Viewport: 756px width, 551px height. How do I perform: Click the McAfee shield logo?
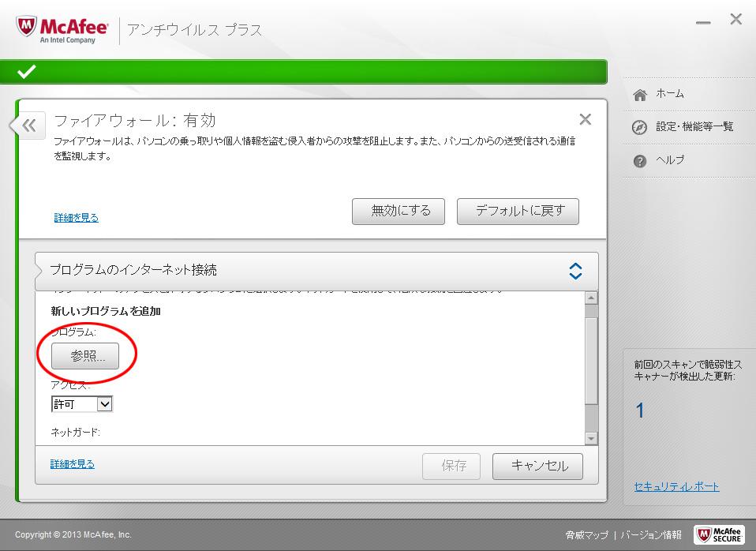tap(26, 26)
